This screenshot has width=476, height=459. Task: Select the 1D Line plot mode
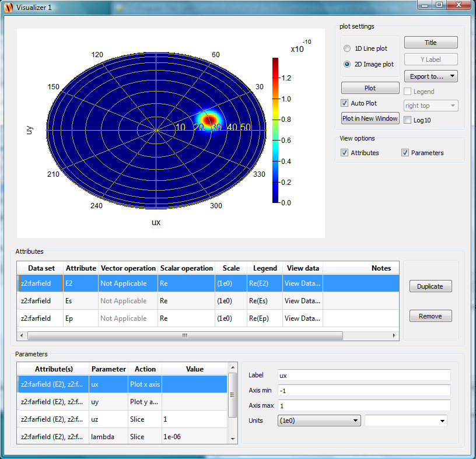347,48
